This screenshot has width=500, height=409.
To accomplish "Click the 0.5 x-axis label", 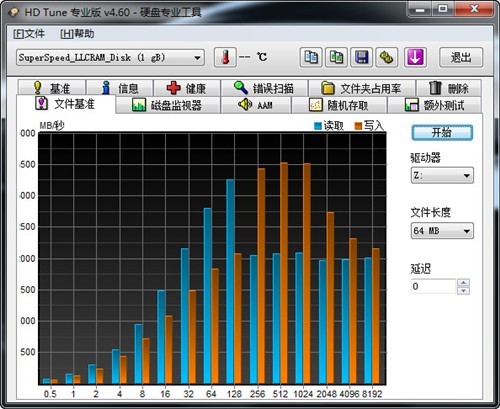I will click(50, 394).
